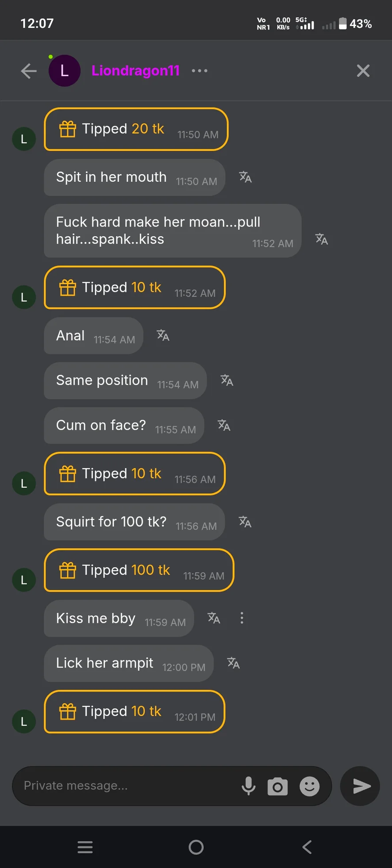Open options dots next to "Kiss me bby"
The image size is (392, 868).
pos(242,618)
